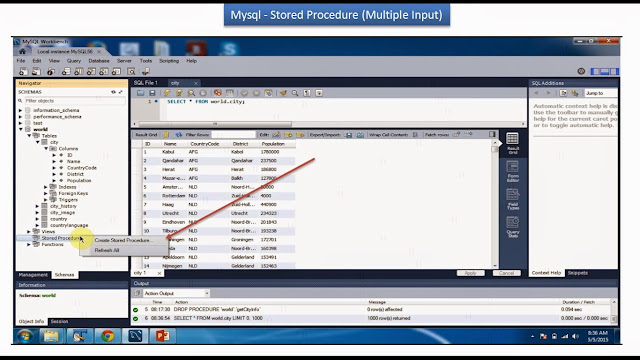Expand the information_schema schema node
Image resolution: width=640 pixels, height=360 pixels.
click(x=20, y=110)
